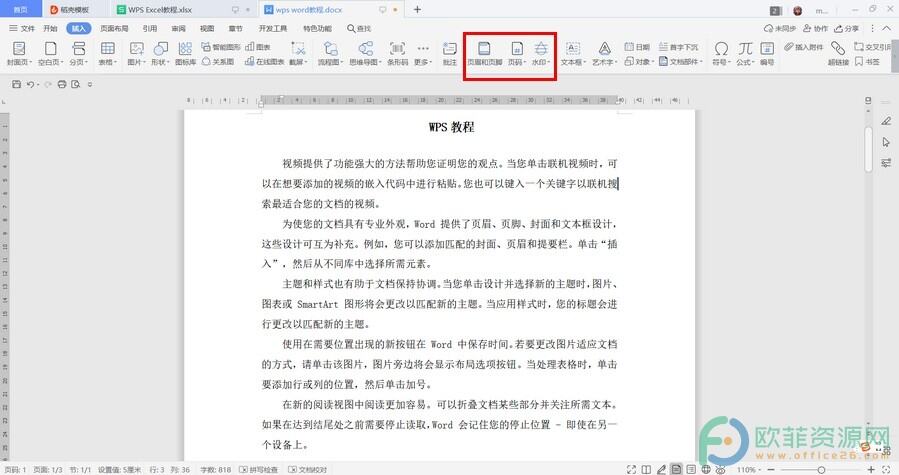Open the 特色功能 special features tab
The height and width of the screenshot is (475, 899).
(x=317, y=28)
